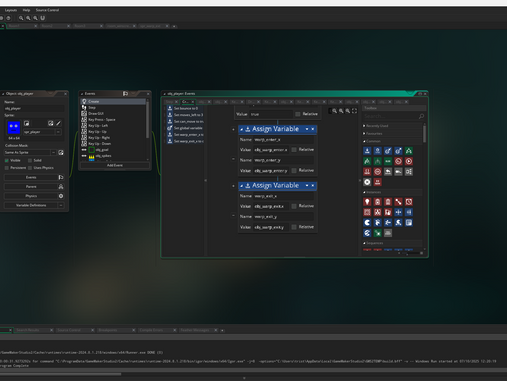This screenshot has width=507, height=381.
Task: Switch to the Room2 workspace tab
Action: point(47,26)
